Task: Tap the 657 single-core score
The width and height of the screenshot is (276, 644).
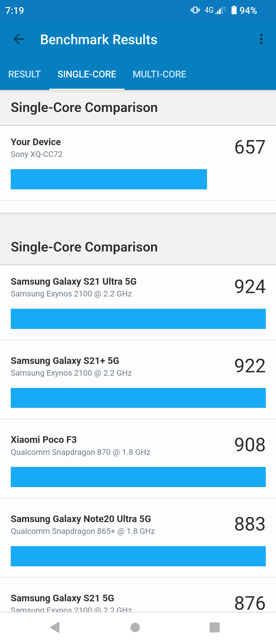Action: click(x=250, y=147)
